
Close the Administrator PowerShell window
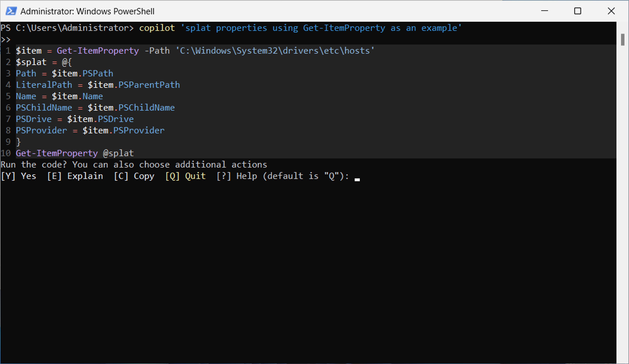(611, 11)
